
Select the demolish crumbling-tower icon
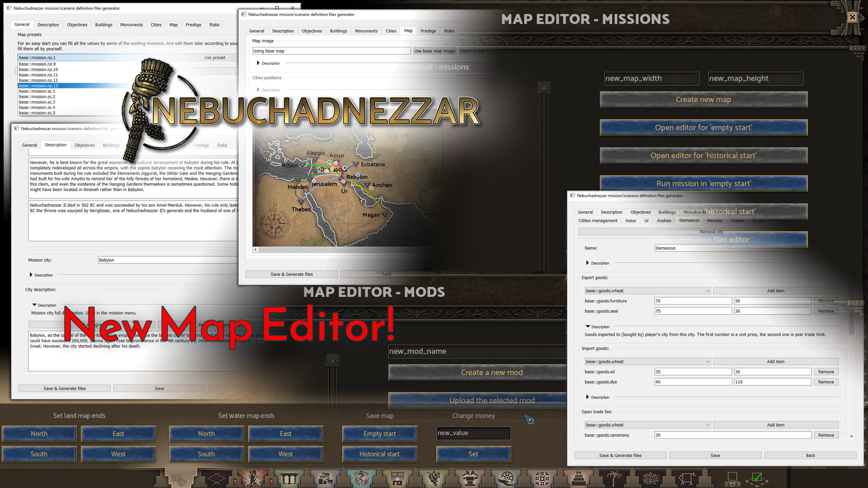[x=252, y=478]
